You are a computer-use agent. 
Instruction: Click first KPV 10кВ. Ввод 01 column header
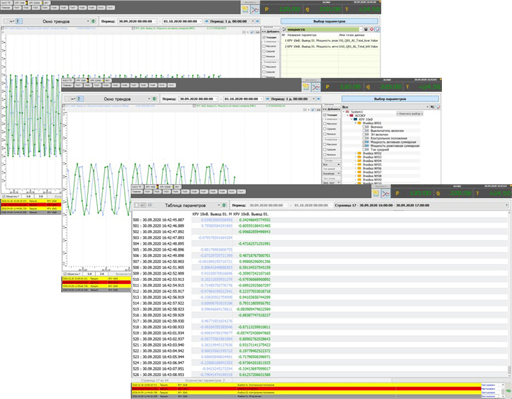click(x=212, y=214)
